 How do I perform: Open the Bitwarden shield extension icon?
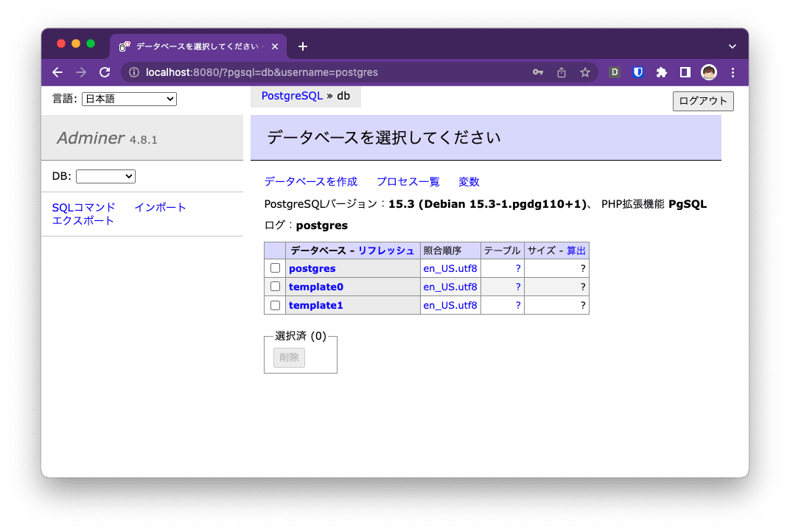[x=638, y=72]
